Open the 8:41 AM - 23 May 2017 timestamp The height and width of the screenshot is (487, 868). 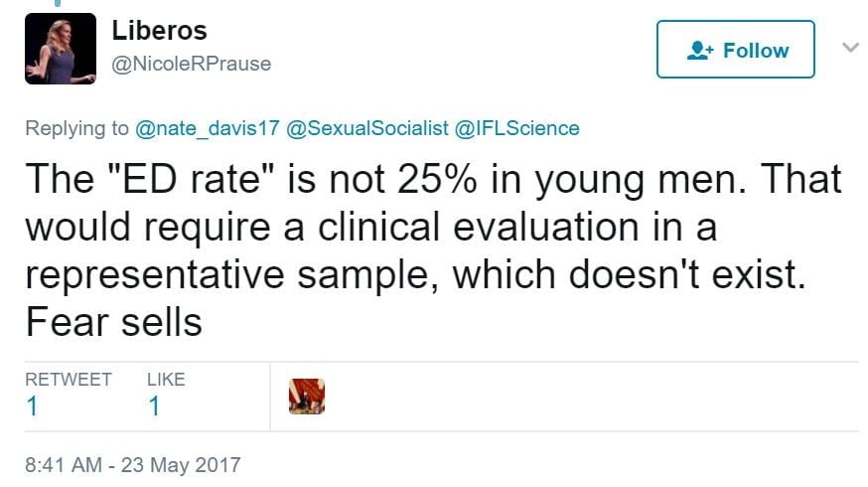[x=133, y=464]
